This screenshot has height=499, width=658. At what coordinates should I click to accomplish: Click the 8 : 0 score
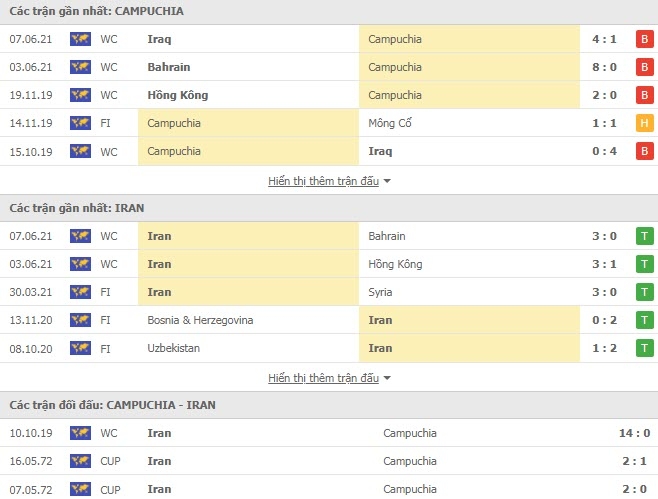604,67
